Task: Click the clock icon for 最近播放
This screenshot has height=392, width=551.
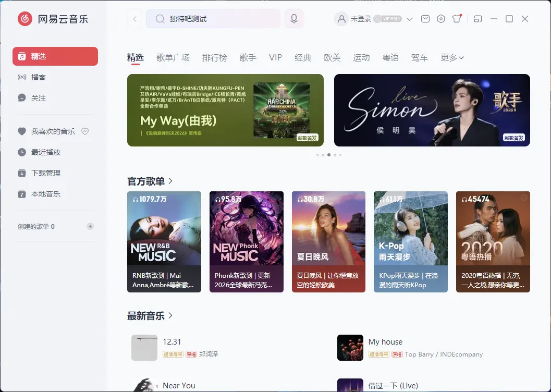Action: click(22, 152)
